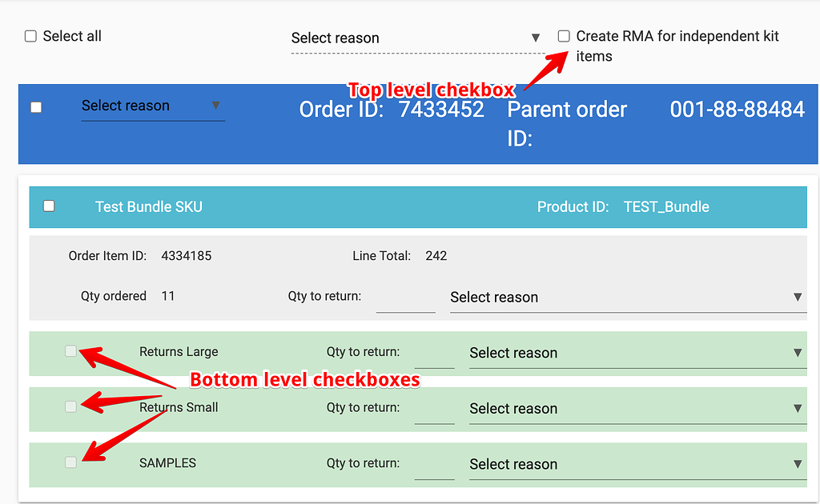Viewport: 820px width, 504px height.
Task: Click the chevron beside Returns Large reason field
Action: (x=798, y=352)
